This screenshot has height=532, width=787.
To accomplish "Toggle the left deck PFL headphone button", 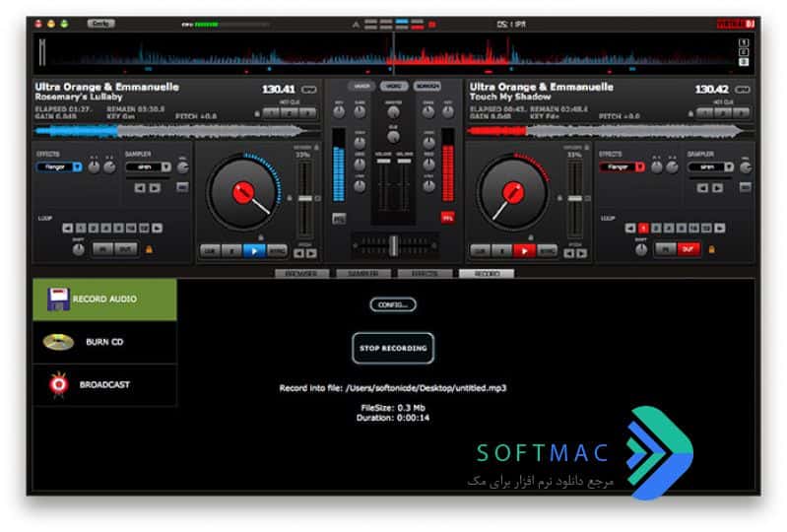I will (x=339, y=219).
